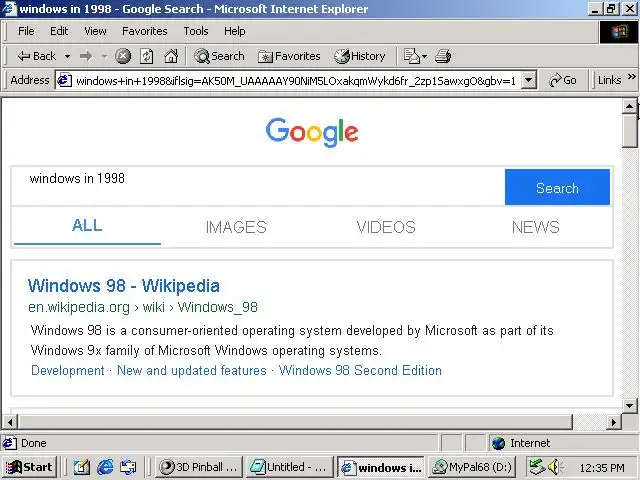Open the Favorites toolbar button
The height and width of the screenshot is (480, 640).
[x=289, y=56]
